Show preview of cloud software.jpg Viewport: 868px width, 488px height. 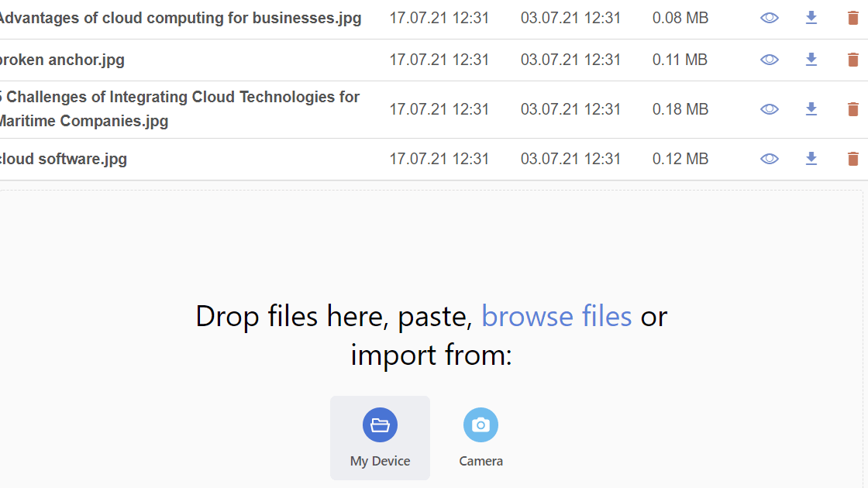(769, 158)
